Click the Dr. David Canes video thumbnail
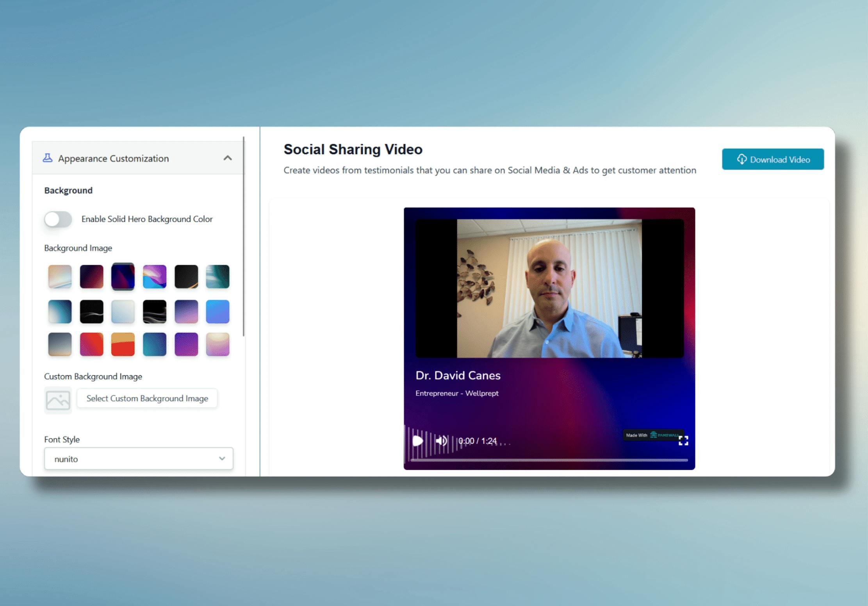This screenshot has width=868, height=606. (549, 288)
